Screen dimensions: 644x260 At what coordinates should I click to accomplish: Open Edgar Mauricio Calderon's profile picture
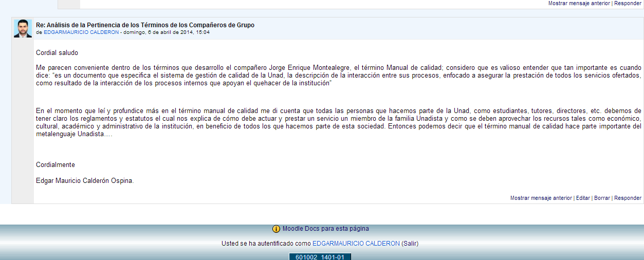tap(23, 29)
